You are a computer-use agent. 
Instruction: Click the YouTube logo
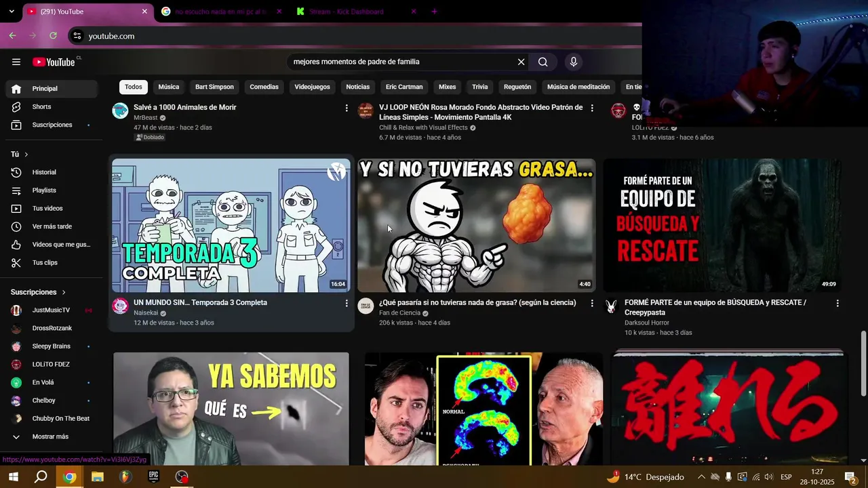coord(54,62)
